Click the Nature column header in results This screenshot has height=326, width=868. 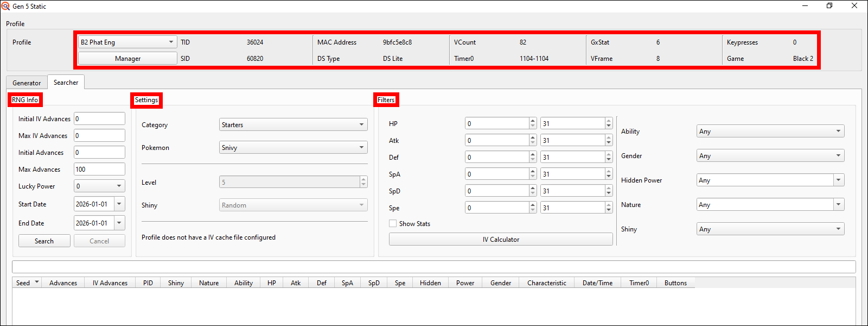(x=209, y=283)
